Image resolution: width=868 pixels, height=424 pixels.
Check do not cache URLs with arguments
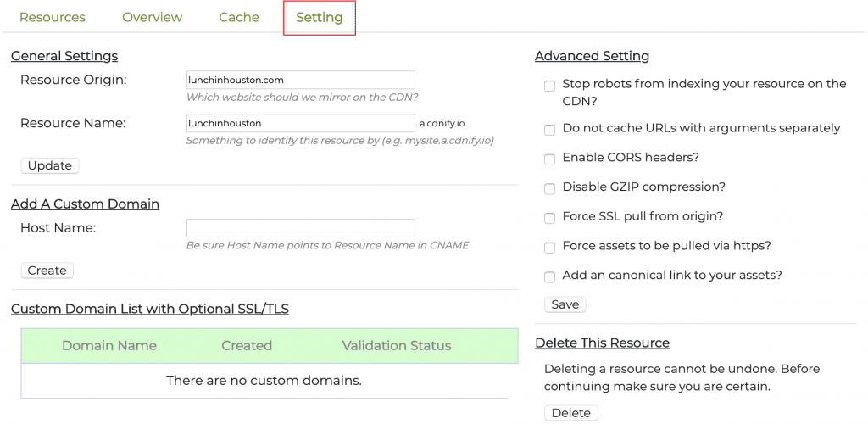coord(550,130)
